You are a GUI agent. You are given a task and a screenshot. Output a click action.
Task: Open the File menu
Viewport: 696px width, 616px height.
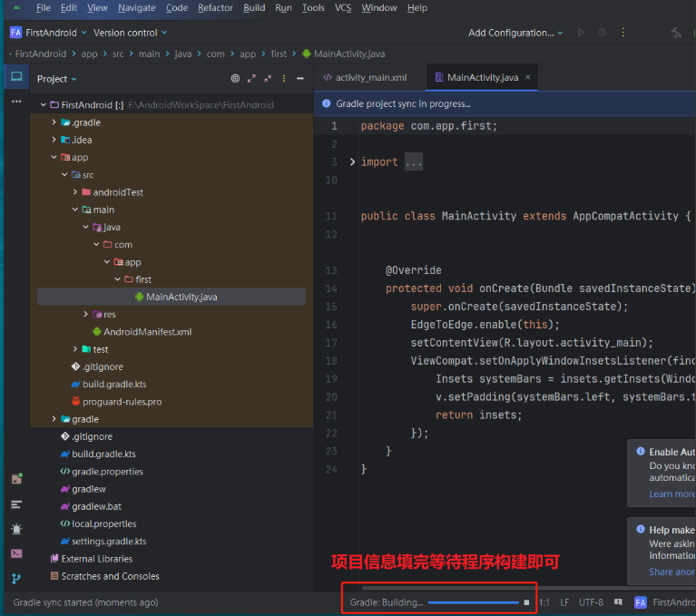(44, 7)
